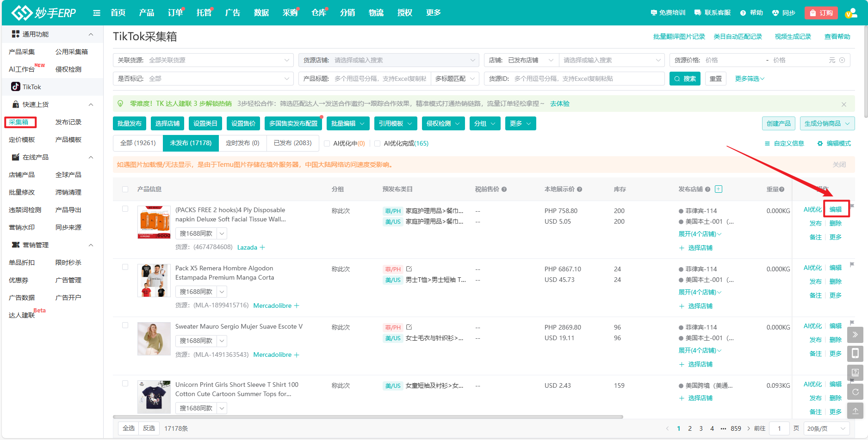This screenshot has height=440, width=868.
Task: Click the phone preview icon in right floating bar
Action: pos(855,354)
